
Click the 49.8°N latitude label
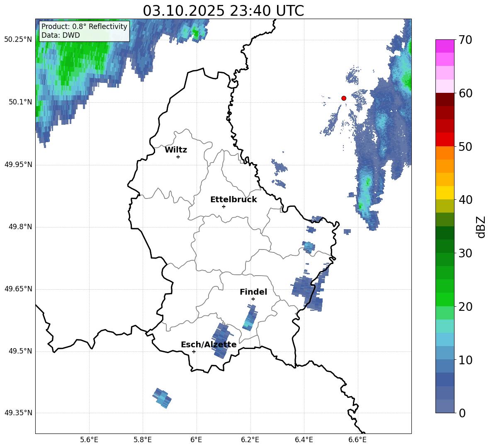tap(20, 227)
